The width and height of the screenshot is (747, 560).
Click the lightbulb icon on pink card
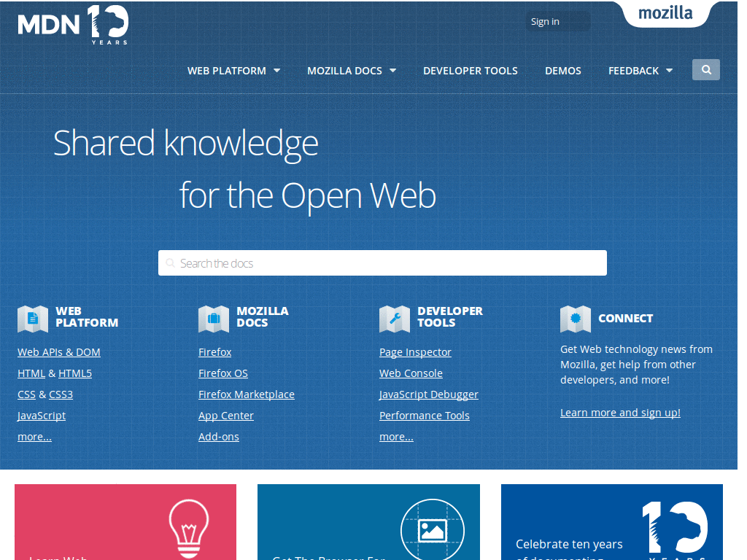click(189, 529)
